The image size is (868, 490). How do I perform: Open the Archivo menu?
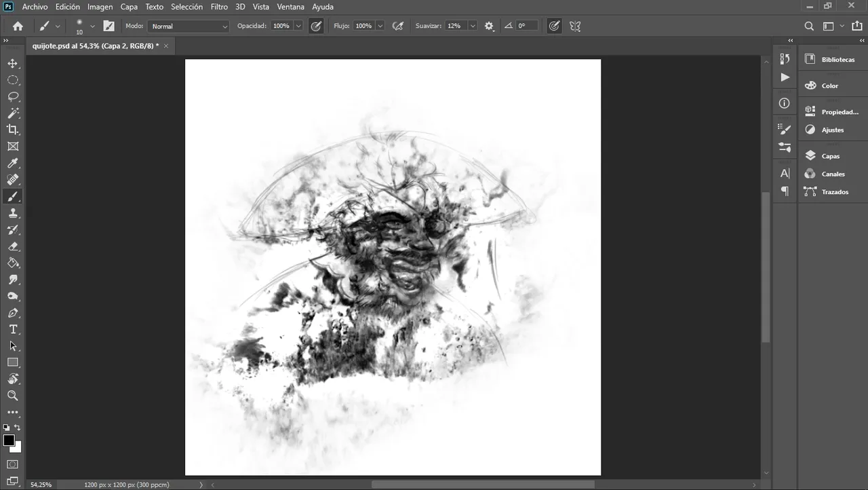tap(35, 7)
